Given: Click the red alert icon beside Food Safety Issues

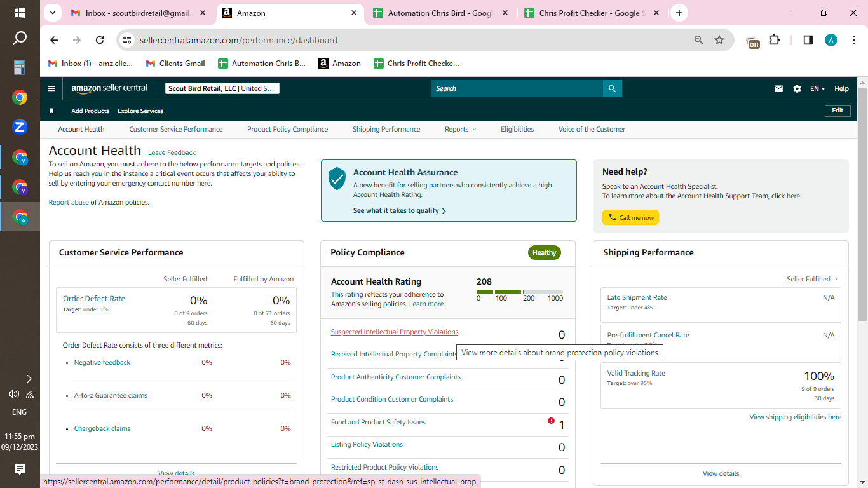Looking at the screenshot, I should coord(551,421).
